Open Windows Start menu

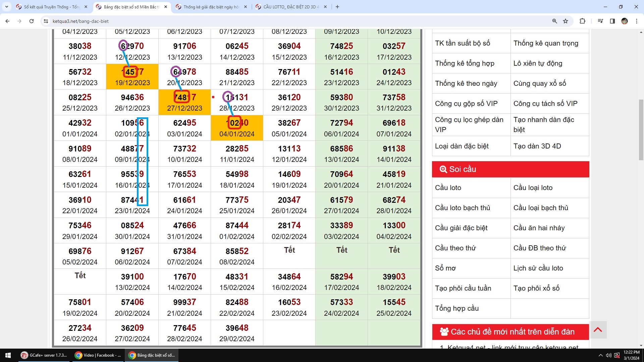(8, 355)
